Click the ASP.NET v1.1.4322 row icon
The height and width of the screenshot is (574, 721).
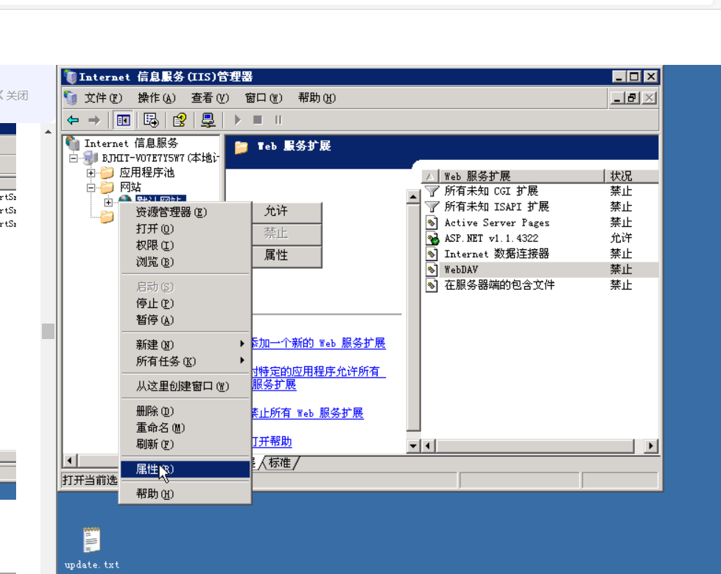(432, 239)
